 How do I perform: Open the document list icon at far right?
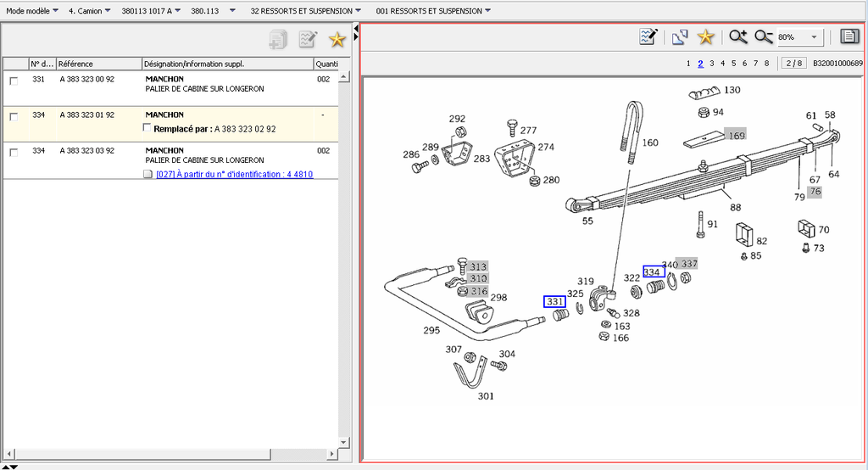849,36
